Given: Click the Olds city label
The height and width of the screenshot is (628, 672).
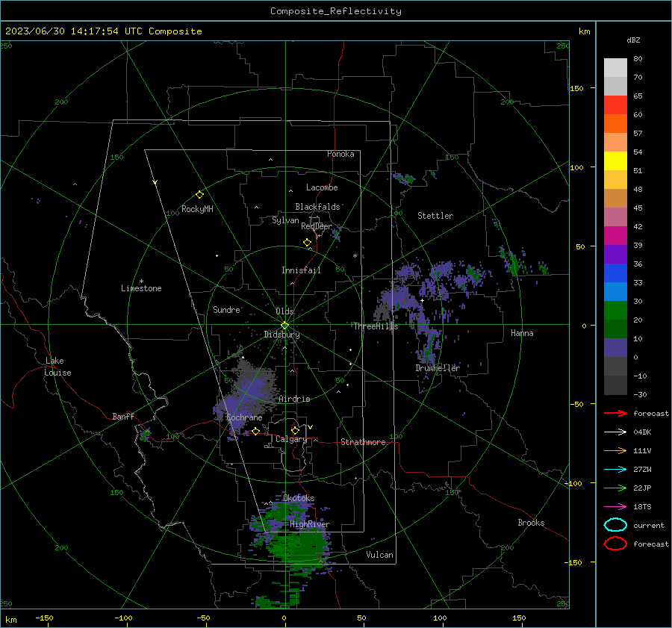Looking at the screenshot, I should (284, 311).
